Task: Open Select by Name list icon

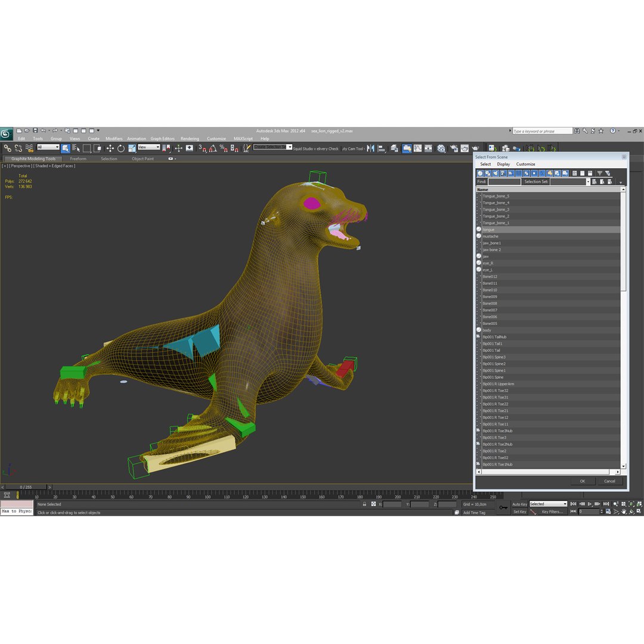Action: (76, 148)
